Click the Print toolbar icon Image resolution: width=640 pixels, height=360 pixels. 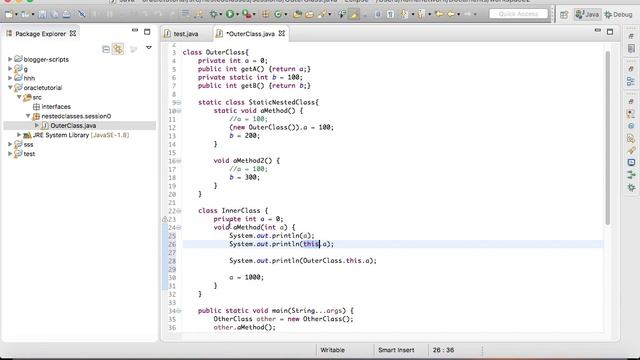point(66,14)
